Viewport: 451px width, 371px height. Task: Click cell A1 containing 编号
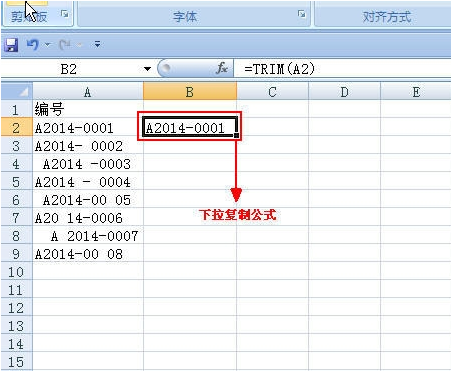88,109
